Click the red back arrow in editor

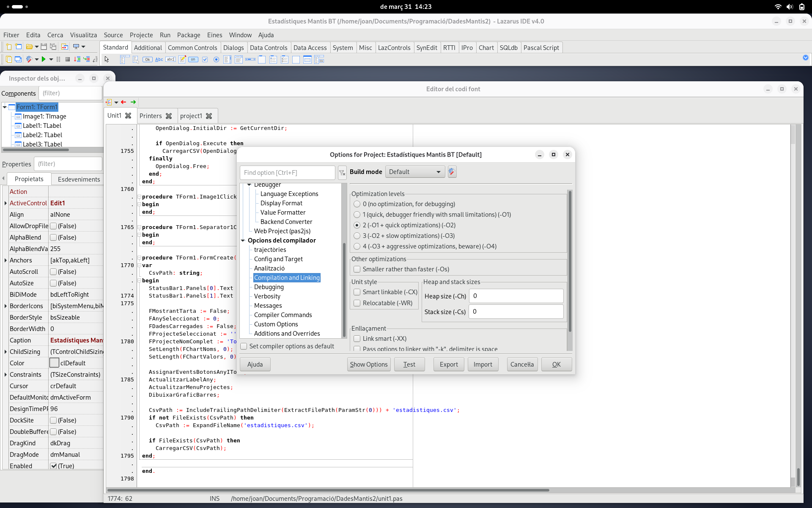point(123,102)
